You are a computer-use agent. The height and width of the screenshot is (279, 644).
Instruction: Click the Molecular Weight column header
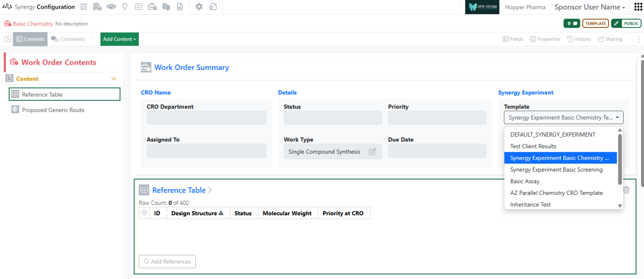(x=287, y=213)
